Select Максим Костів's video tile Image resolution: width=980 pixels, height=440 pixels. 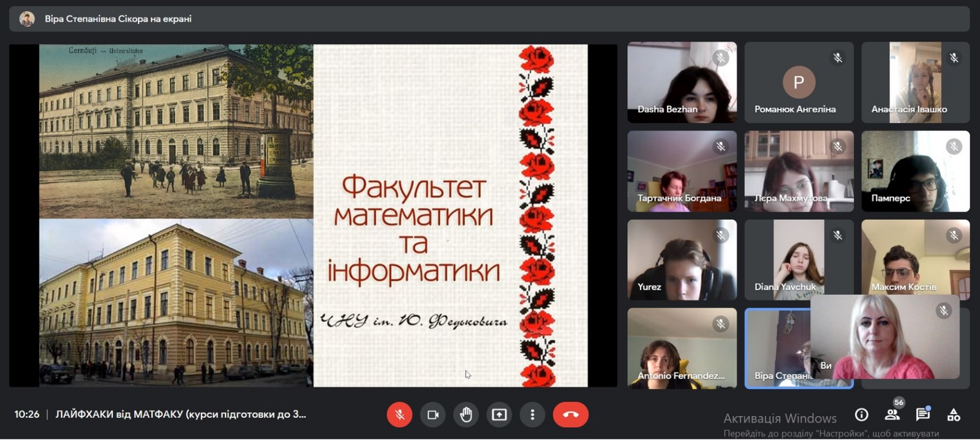click(916, 260)
